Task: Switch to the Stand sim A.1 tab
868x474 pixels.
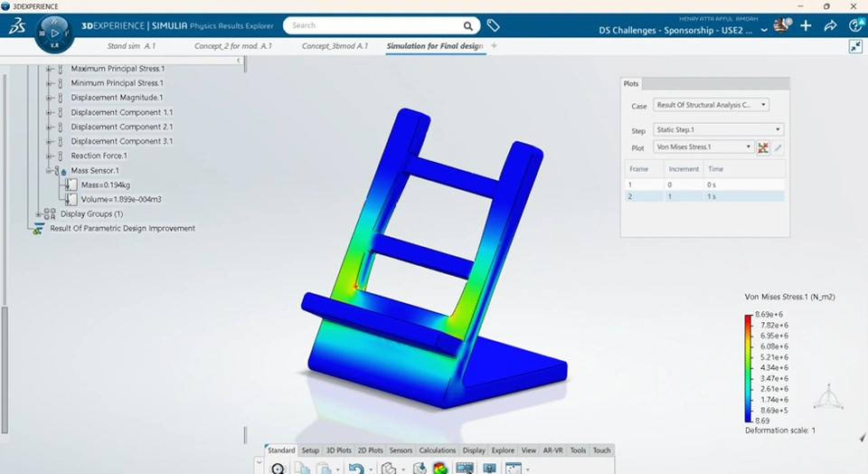Action: tap(132, 46)
